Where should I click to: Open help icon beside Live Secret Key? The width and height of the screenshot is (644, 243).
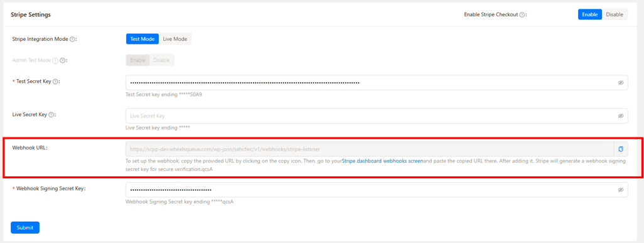51,115
